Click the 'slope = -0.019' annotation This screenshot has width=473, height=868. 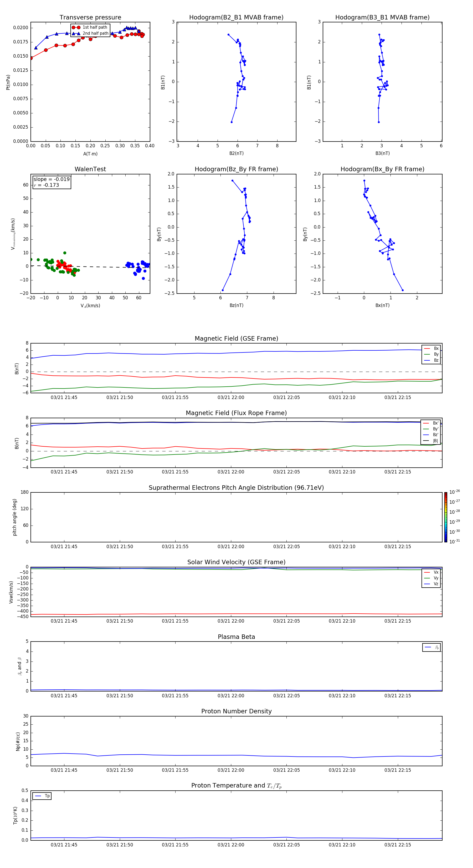tap(52, 179)
